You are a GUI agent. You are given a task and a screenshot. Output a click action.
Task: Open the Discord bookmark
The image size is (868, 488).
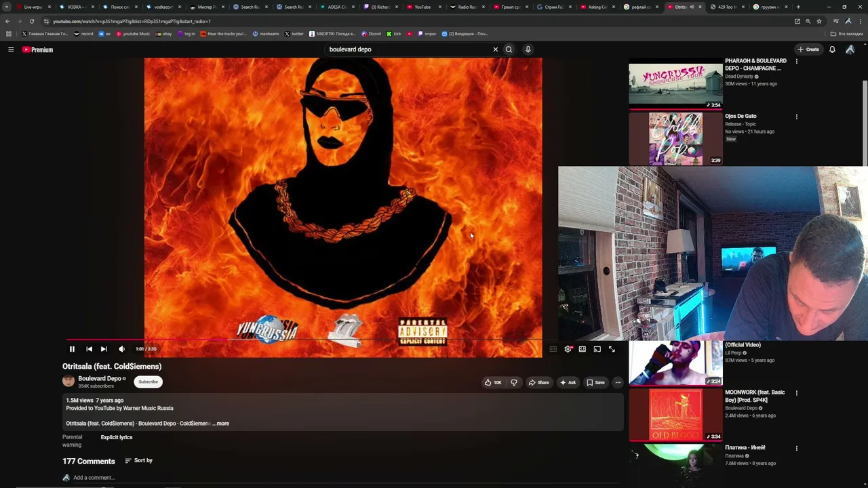[x=372, y=34]
